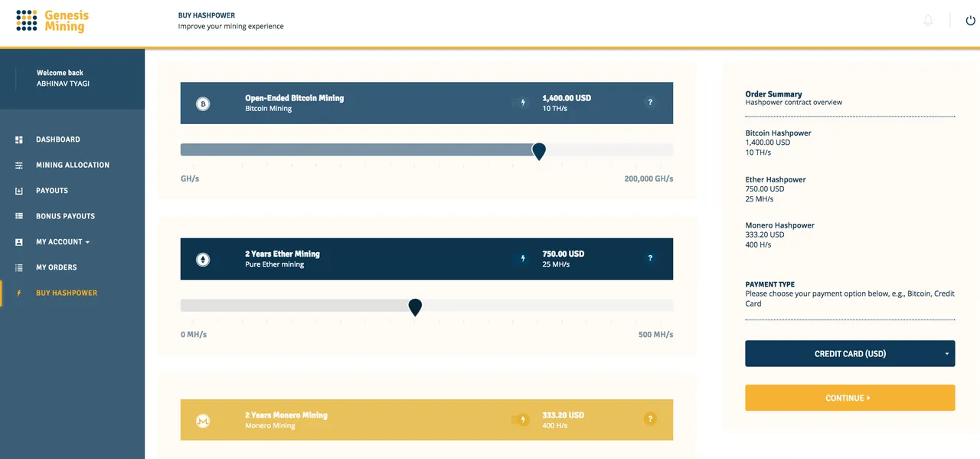Open the Credit Card (USD) payment dropdown
The image size is (980, 459).
coord(850,354)
